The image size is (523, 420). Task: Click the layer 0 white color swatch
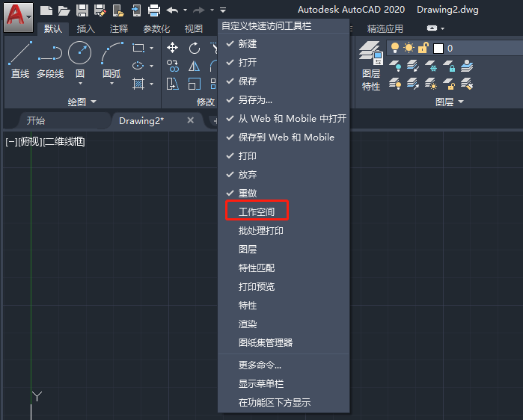click(438, 49)
